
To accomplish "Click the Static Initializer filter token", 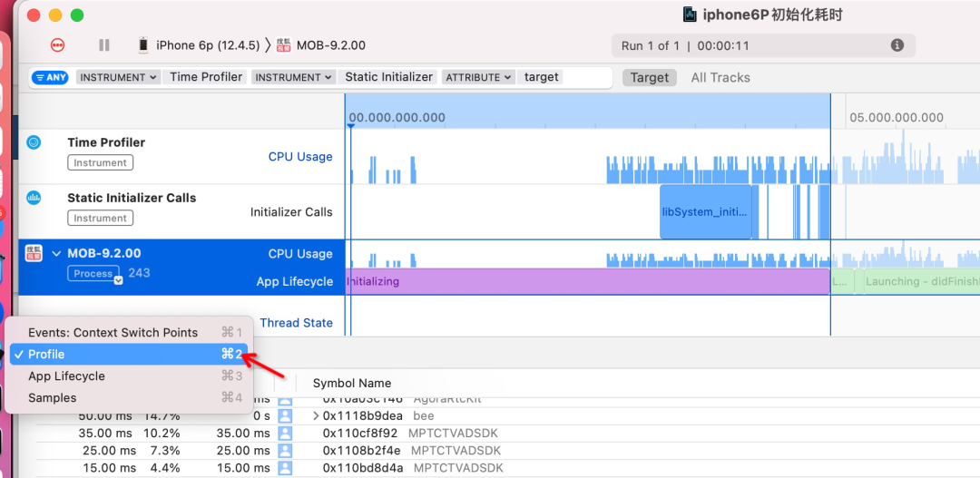I will coord(388,77).
